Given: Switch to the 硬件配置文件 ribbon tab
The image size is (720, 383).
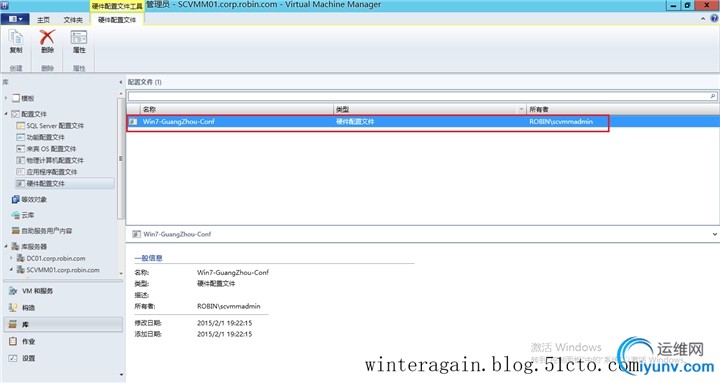Looking at the screenshot, I should pos(117,20).
